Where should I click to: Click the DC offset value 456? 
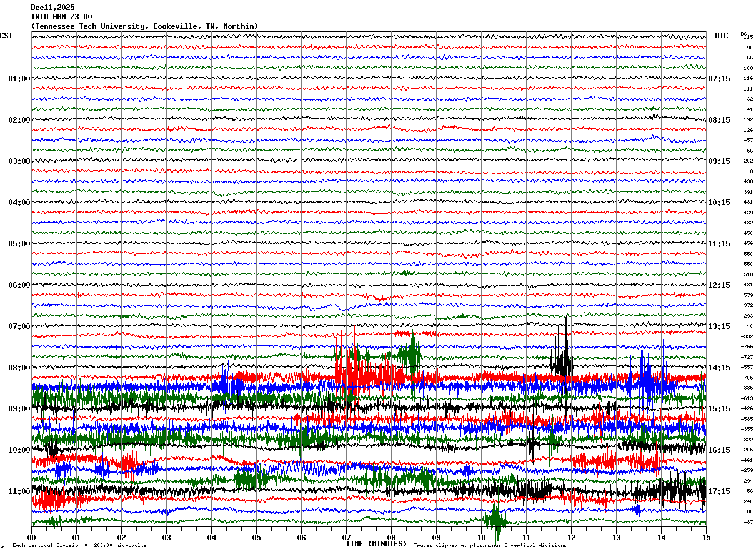(x=749, y=244)
